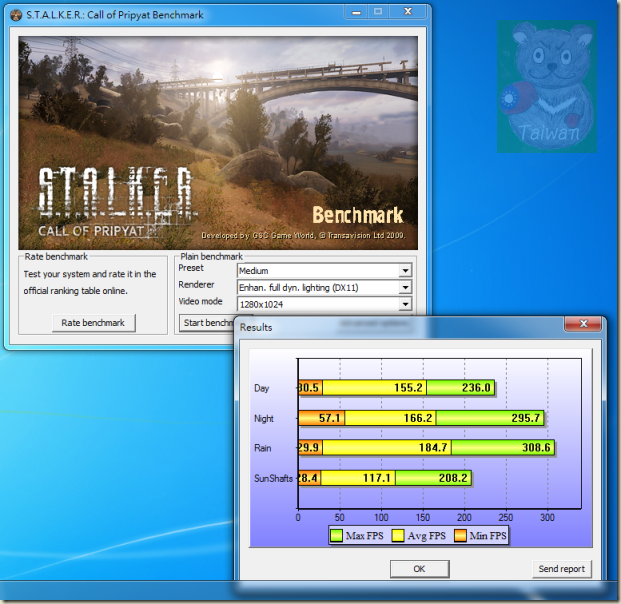This screenshot has height=604, width=621.
Task: Click the Send report button
Action: click(x=562, y=569)
